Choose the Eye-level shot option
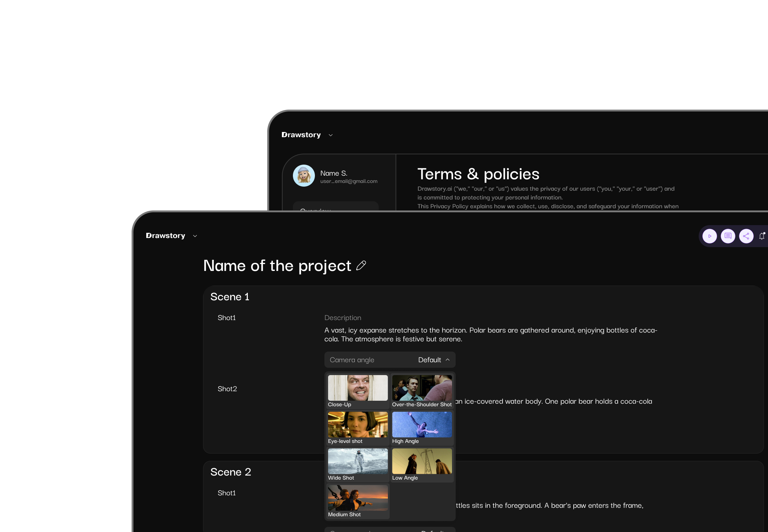 pos(357,428)
